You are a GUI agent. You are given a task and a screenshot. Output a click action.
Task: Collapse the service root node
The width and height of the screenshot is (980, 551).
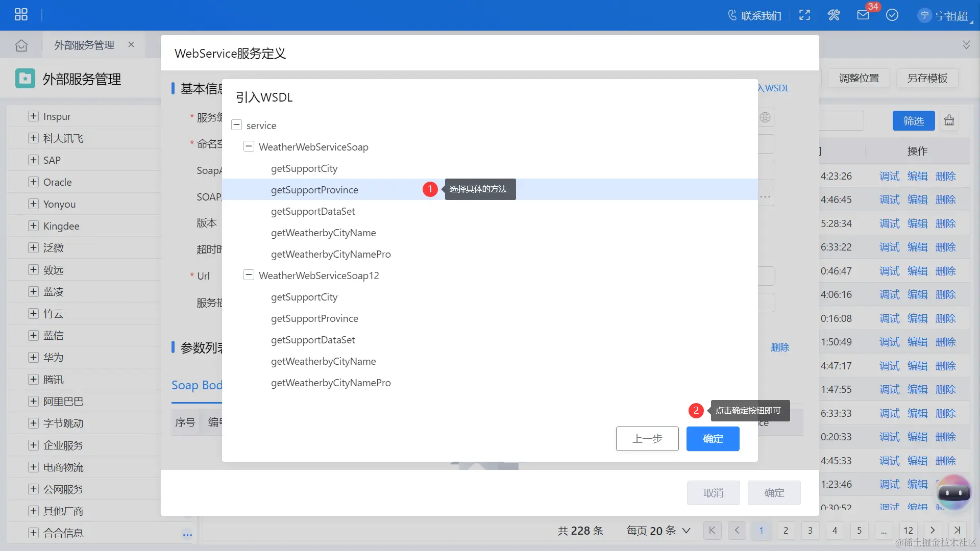(236, 125)
